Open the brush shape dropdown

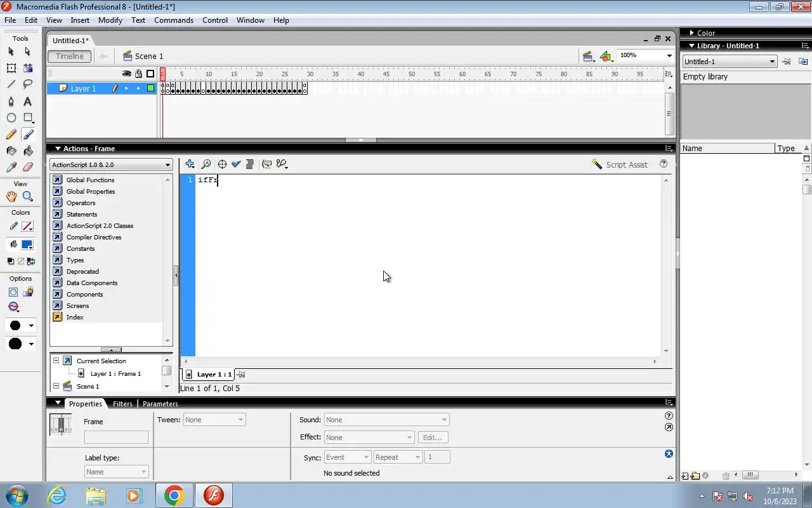20,344
